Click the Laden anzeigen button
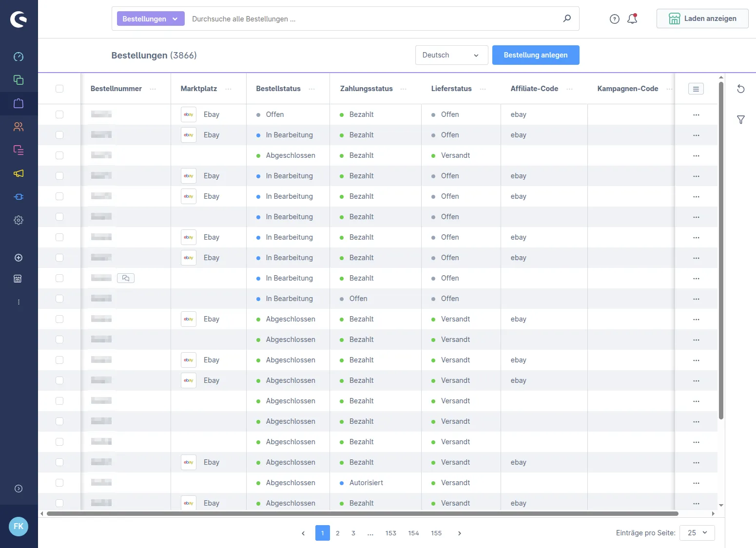The width and height of the screenshot is (756, 548). click(x=702, y=19)
